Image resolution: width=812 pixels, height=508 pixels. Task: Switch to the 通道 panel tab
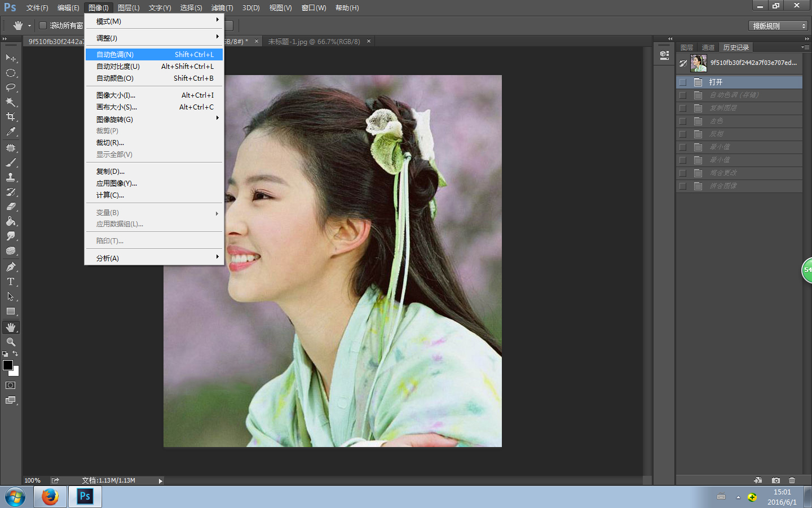708,47
